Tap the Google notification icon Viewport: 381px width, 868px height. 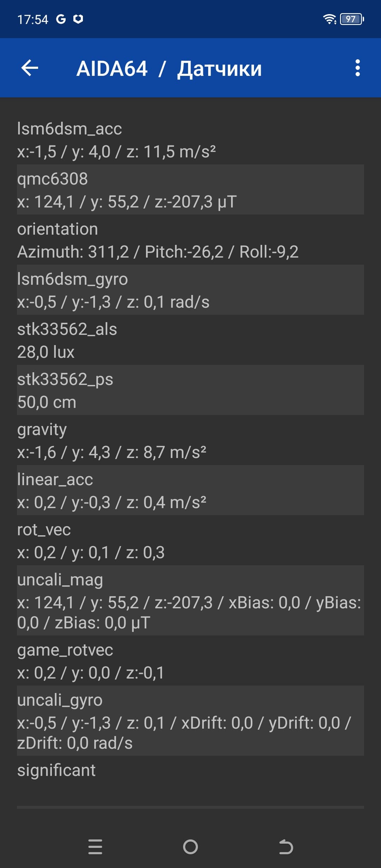point(61,19)
